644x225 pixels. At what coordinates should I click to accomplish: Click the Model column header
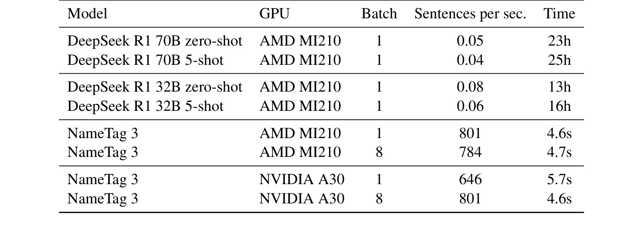[88, 14]
